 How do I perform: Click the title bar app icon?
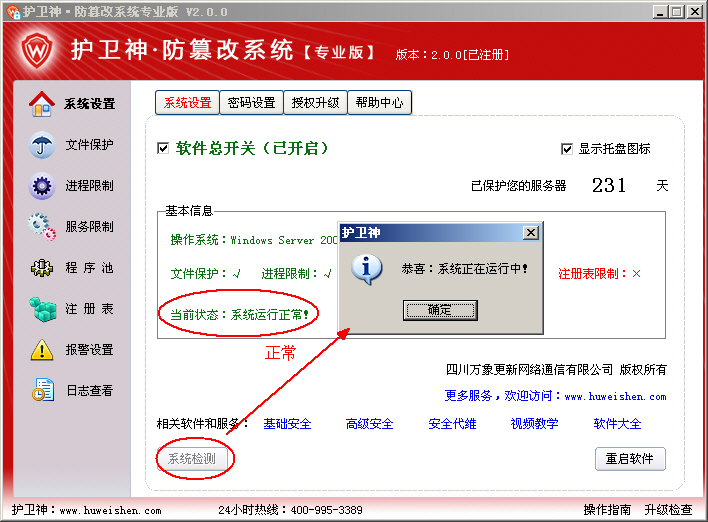coord(13,12)
